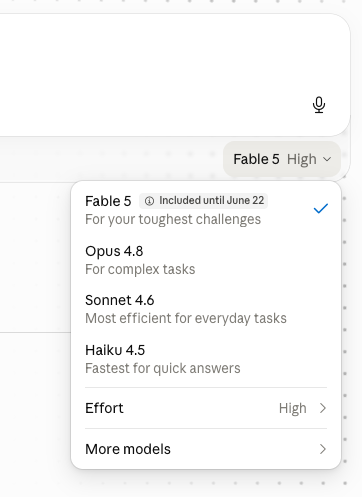Screen dimensions: 362x497
Task: Choose Sonnet 4.6 for everyday tasks
Action: click(206, 309)
